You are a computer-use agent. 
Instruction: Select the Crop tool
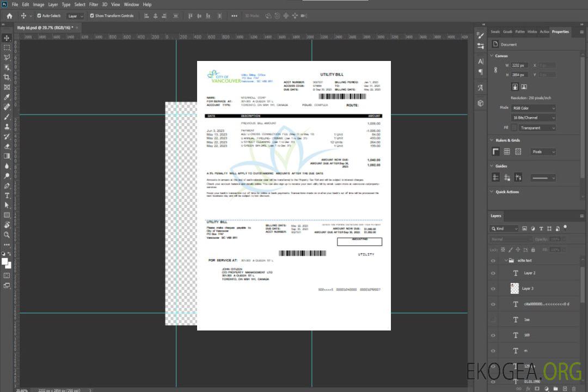point(7,77)
